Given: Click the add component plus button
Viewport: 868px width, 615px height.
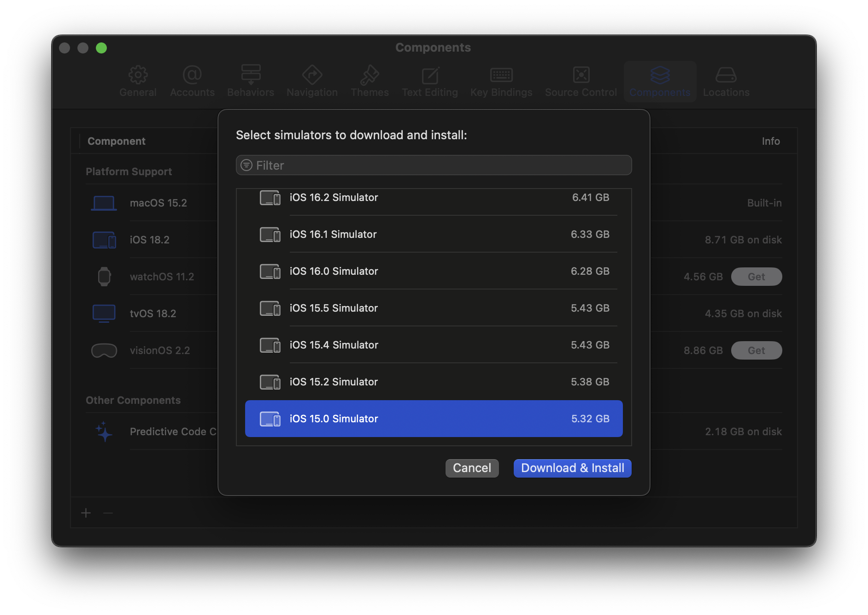Looking at the screenshot, I should point(86,513).
